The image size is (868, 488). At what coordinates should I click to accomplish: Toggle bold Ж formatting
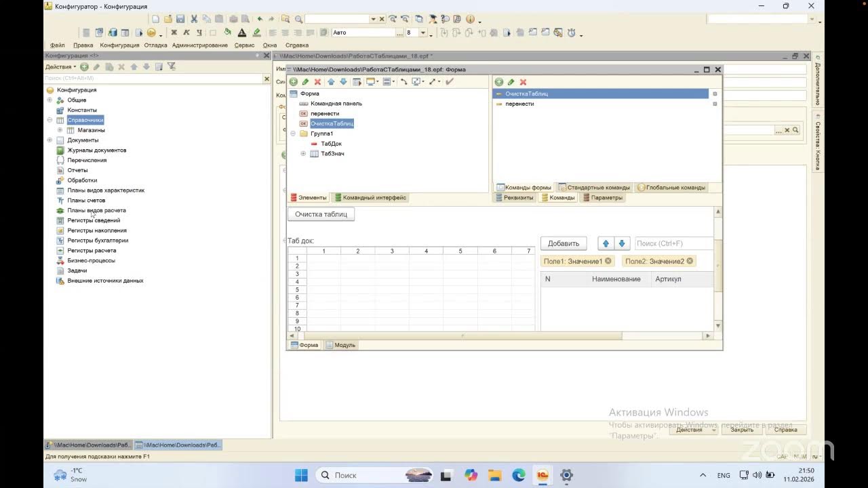coord(174,33)
